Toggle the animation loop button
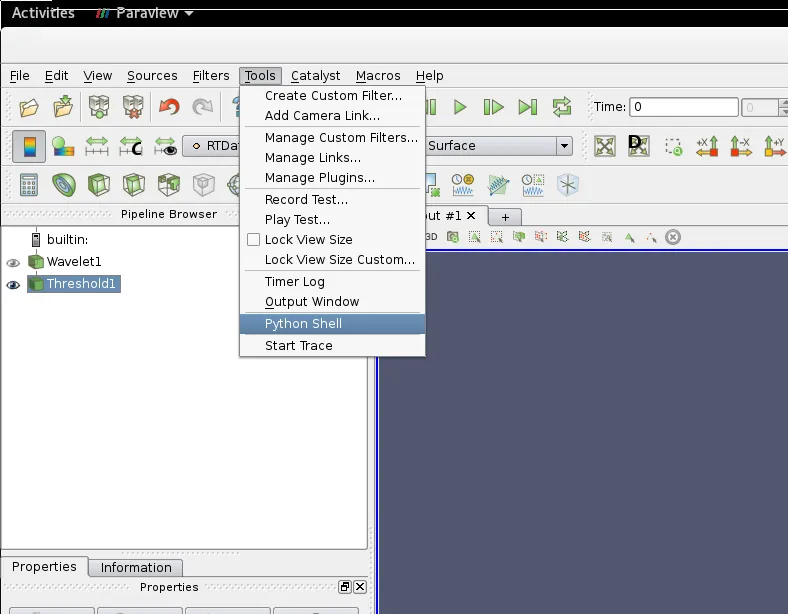This screenshot has height=614, width=788. (x=562, y=107)
